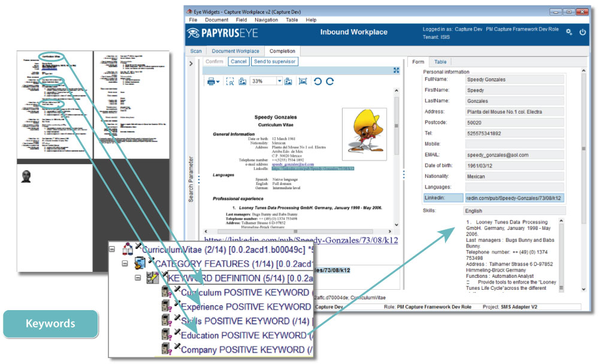Click the icon beside Curriculum POSITIVE KEYWORD

click(167, 292)
